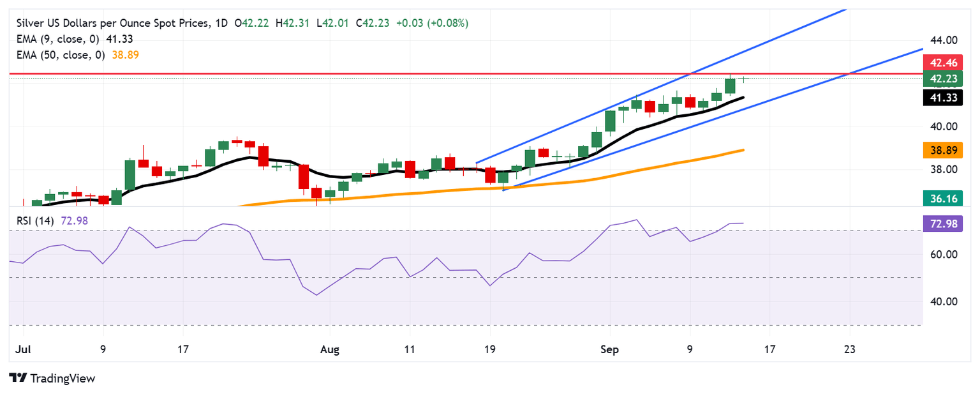Click the black 41.33 EMA price tag
The image size is (980, 394).
click(x=942, y=98)
